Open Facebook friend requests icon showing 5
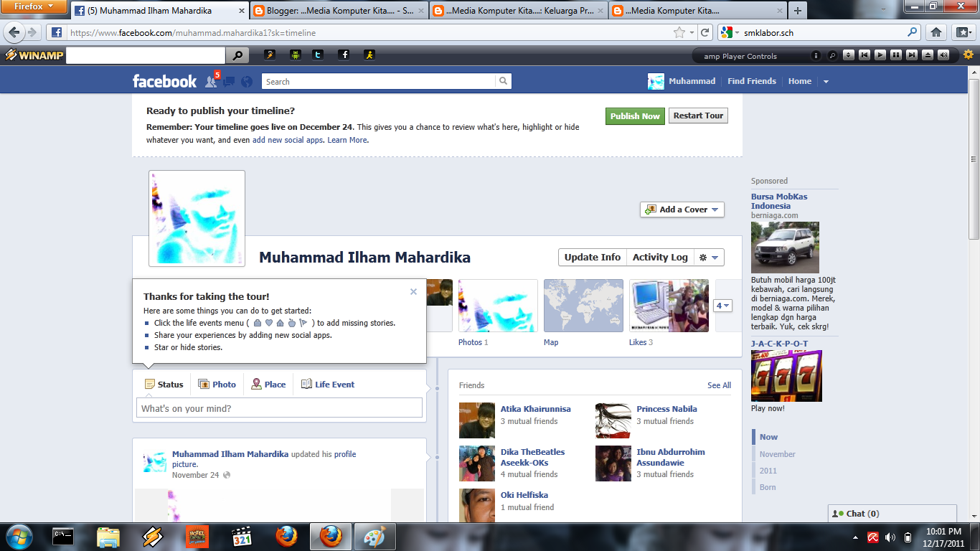 210,81
